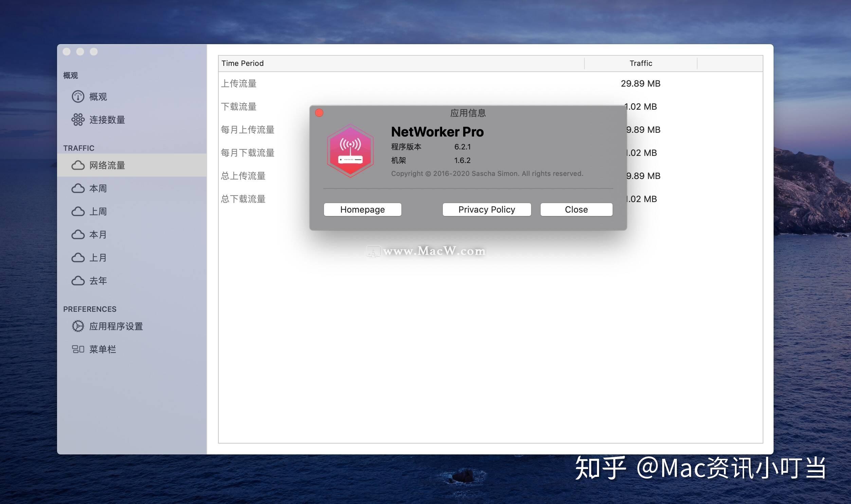Select the 本月 cloud icon
This screenshot has height=504, width=851.
pos(78,234)
